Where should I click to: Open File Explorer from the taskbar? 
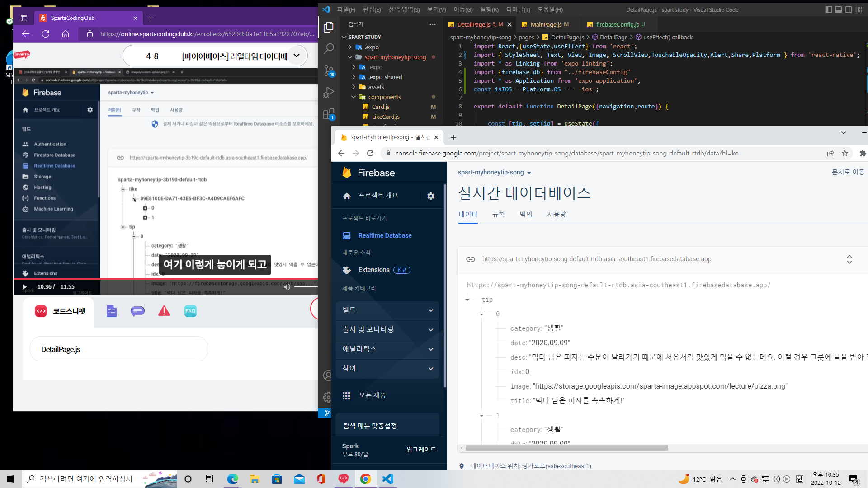click(255, 479)
